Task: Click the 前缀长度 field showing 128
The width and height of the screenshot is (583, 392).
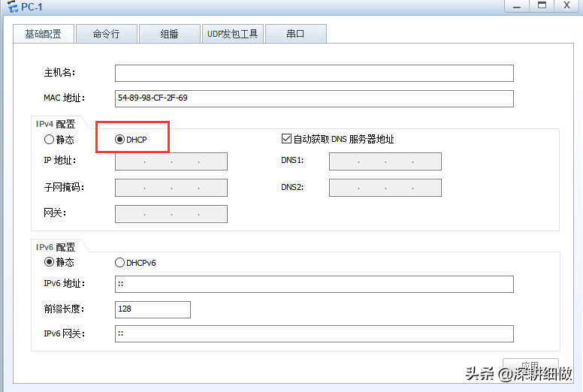Action: (153, 309)
